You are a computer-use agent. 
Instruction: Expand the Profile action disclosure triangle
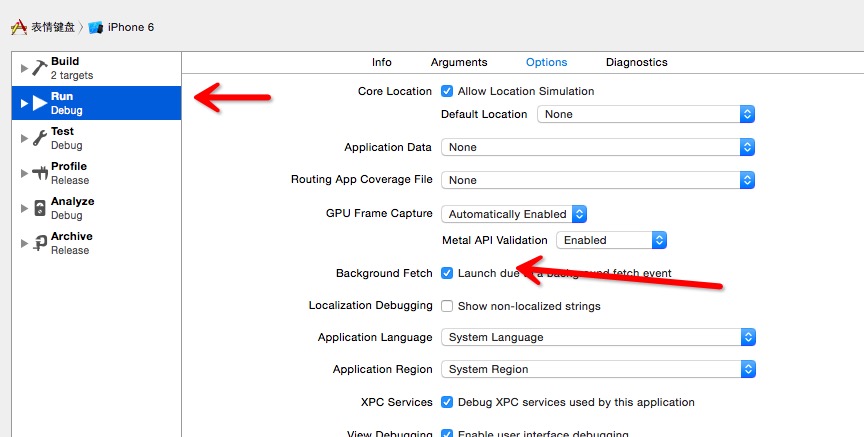[x=24, y=173]
